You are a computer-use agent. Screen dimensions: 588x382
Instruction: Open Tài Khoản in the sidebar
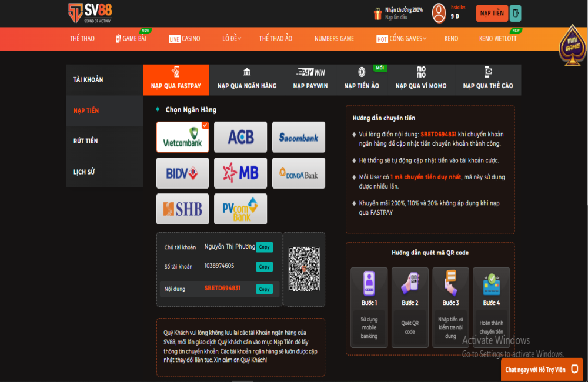coord(105,79)
